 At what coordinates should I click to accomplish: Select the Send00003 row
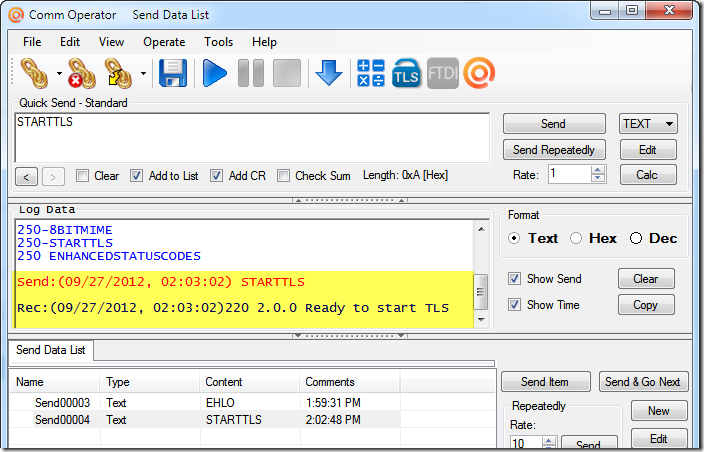pos(253,403)
